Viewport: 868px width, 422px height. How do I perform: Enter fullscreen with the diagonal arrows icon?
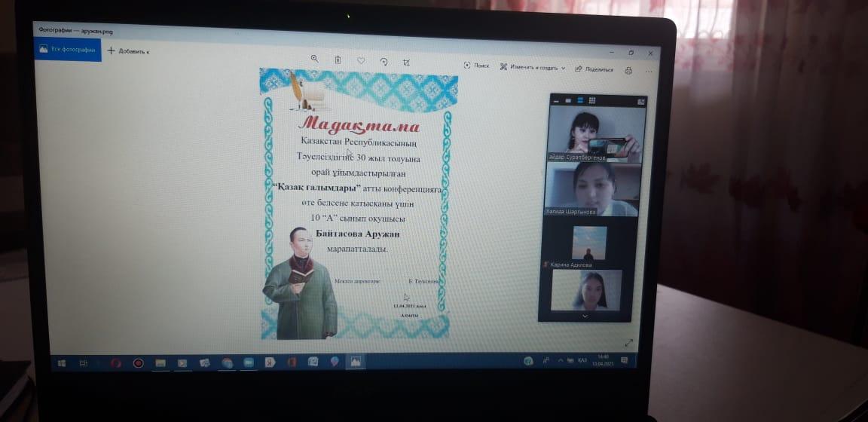click(x=629, y=343)
